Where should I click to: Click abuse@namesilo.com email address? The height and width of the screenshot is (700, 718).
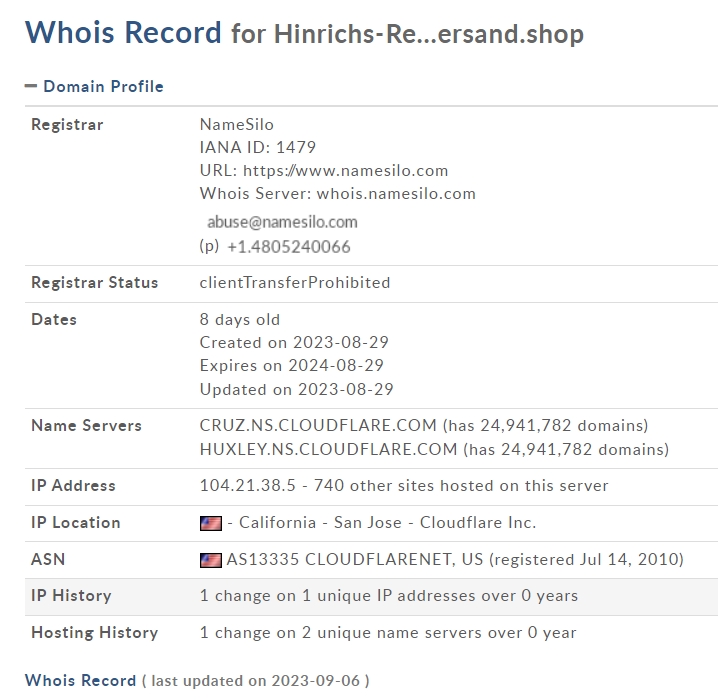pyautogui.click(x=282, y=222)
